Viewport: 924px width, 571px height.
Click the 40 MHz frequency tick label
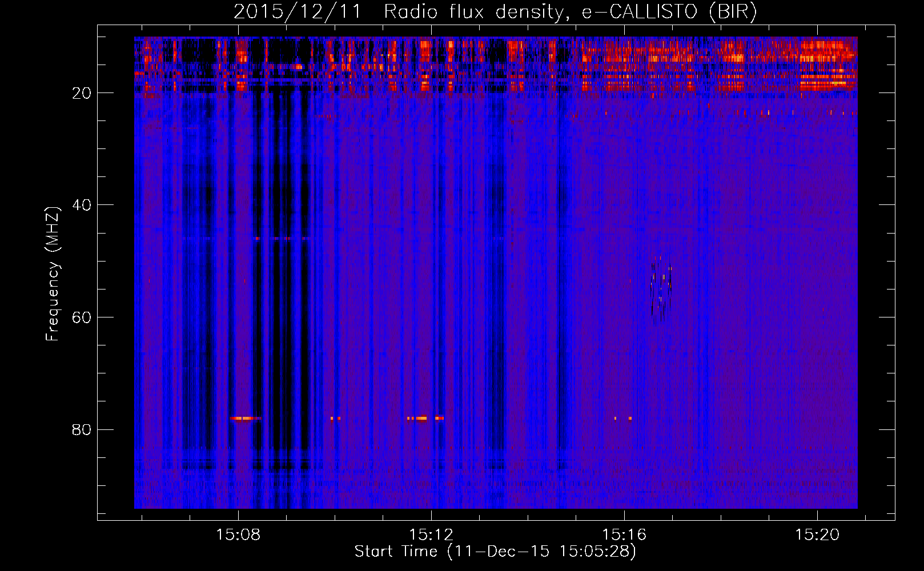(x=82, y=205)
